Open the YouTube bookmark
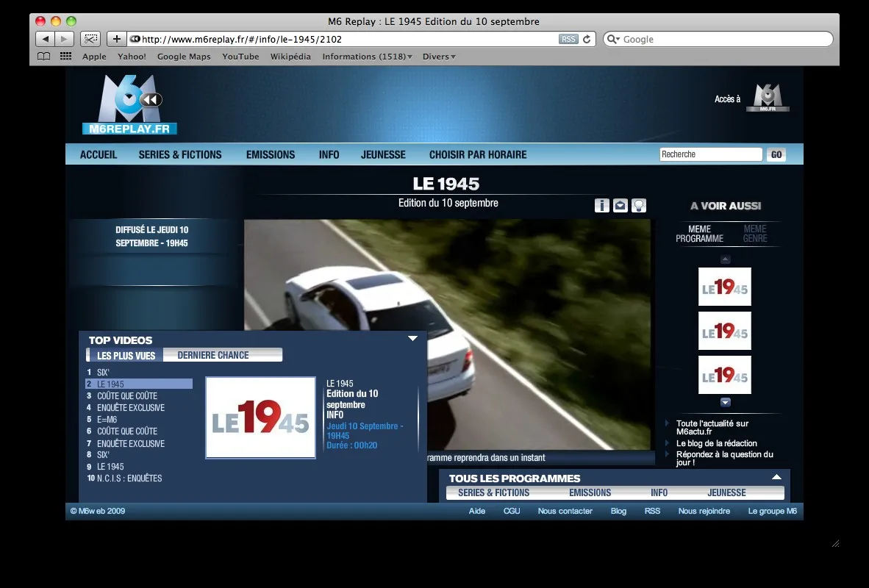Image resolution: width=869 pixels, height=588 pixels. (x=240, y=57)
